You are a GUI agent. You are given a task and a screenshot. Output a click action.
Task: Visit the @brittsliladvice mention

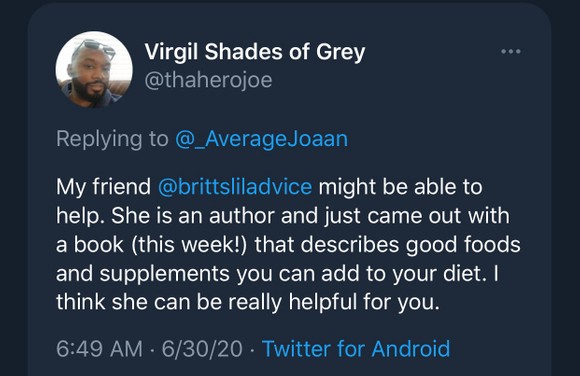[x=235, y=187]
